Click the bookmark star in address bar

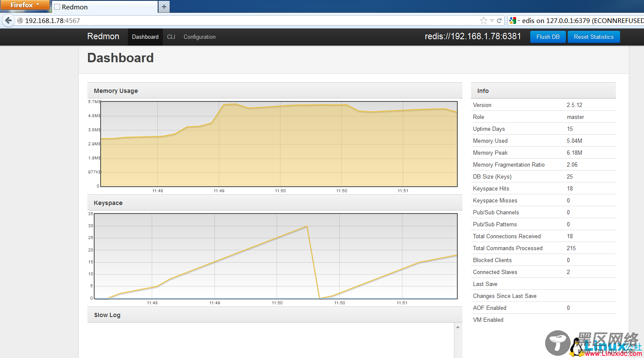483,20
